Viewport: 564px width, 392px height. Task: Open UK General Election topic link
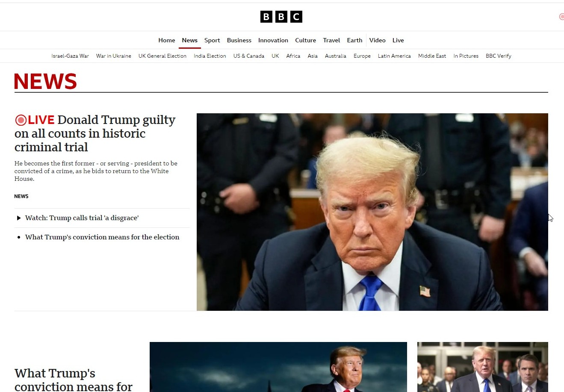(162, 56)
